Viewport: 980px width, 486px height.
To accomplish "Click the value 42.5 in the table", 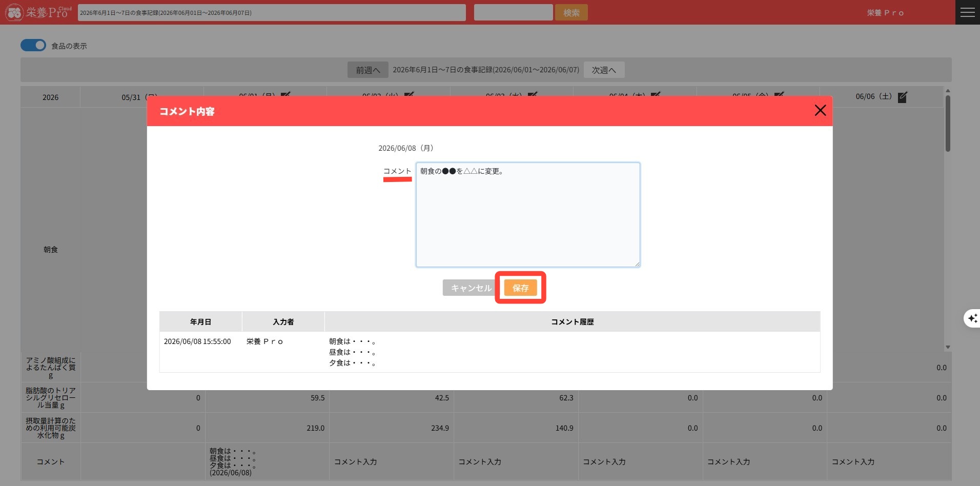I will pyautogui.click(x=442, y=397).
